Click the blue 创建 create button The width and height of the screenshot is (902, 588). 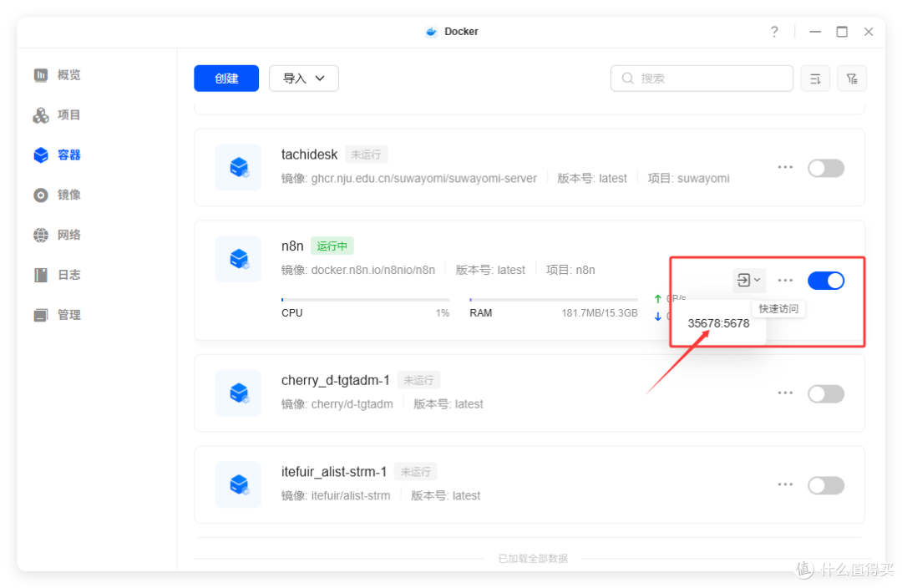click(226, 79)
